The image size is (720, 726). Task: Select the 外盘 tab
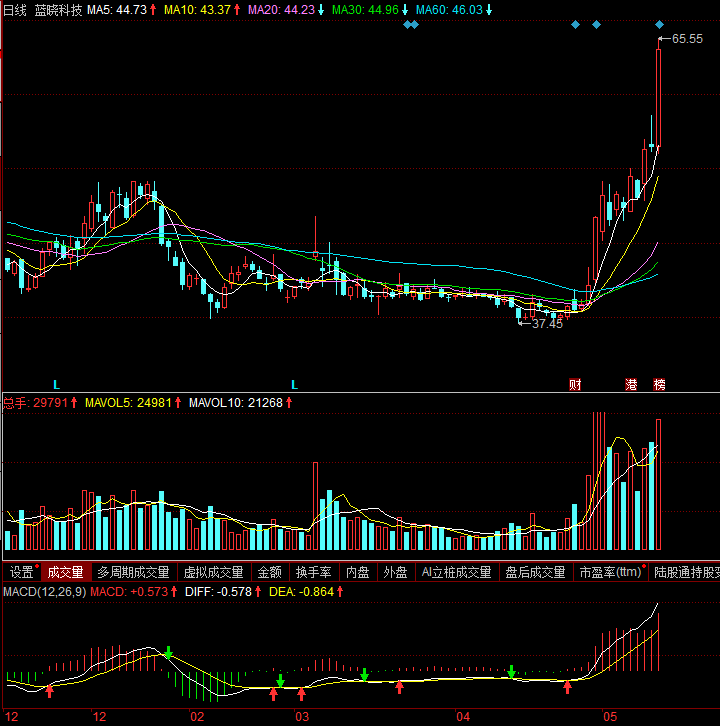(x=395, y=573)
